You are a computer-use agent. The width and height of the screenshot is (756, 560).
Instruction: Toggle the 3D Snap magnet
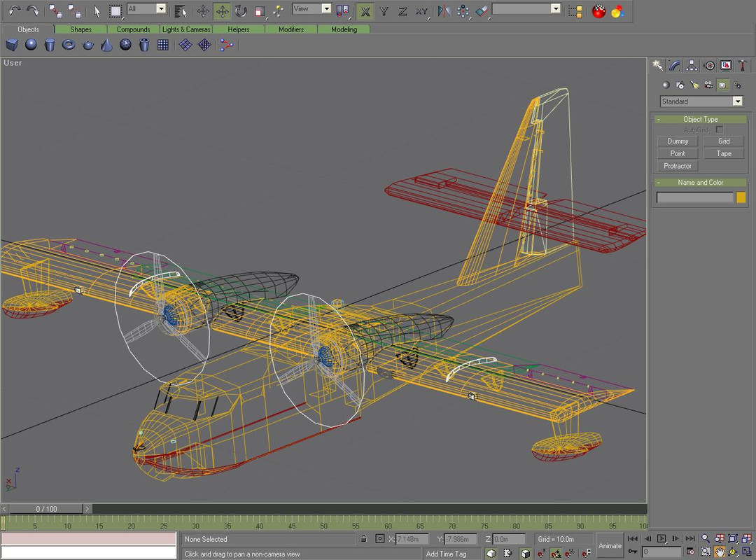(x=541, y=553)
